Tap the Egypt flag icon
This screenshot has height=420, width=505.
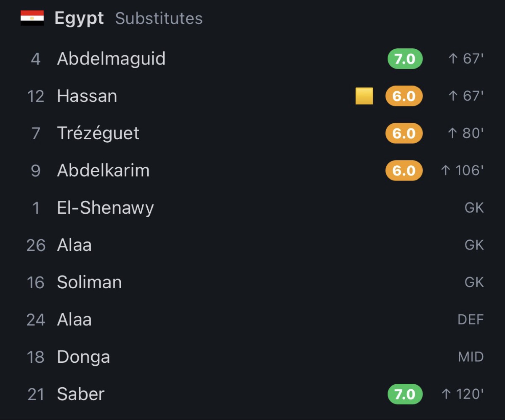click(32, 18)
